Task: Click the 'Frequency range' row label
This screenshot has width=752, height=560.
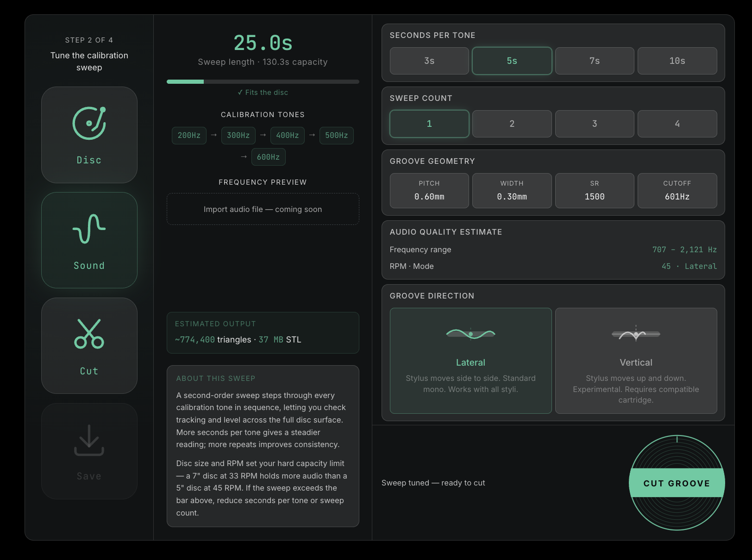Action: pyautogui.click(x=420, y=249)
